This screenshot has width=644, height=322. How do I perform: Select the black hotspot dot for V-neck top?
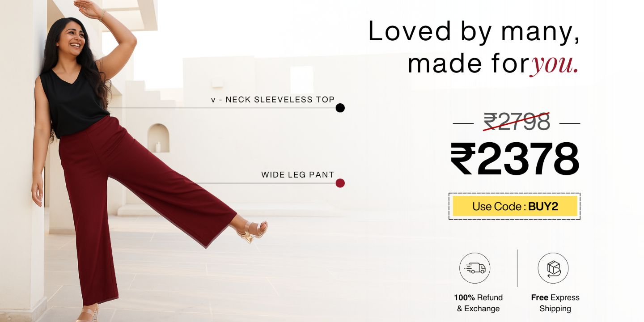click(340, 108)
